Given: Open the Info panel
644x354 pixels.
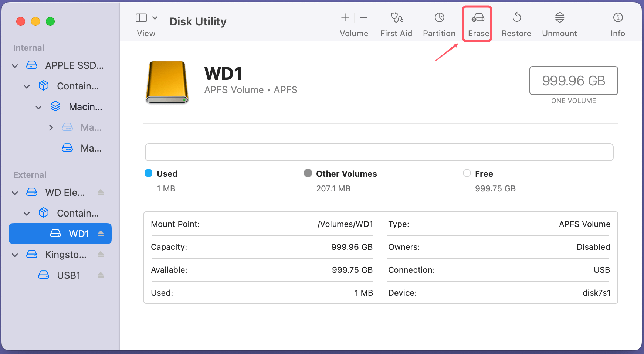Looking at the screenshot, I should tap(618, 18).
